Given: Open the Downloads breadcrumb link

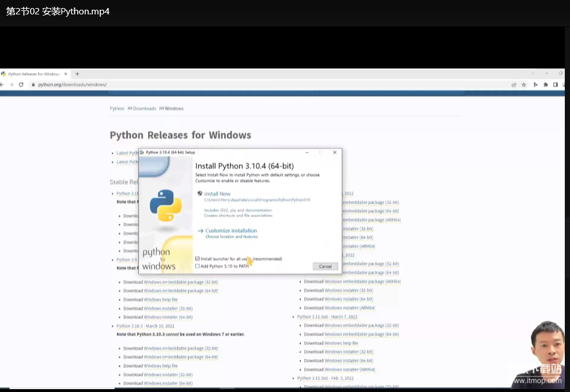Looking at the screenshot, I should [144, 108].
